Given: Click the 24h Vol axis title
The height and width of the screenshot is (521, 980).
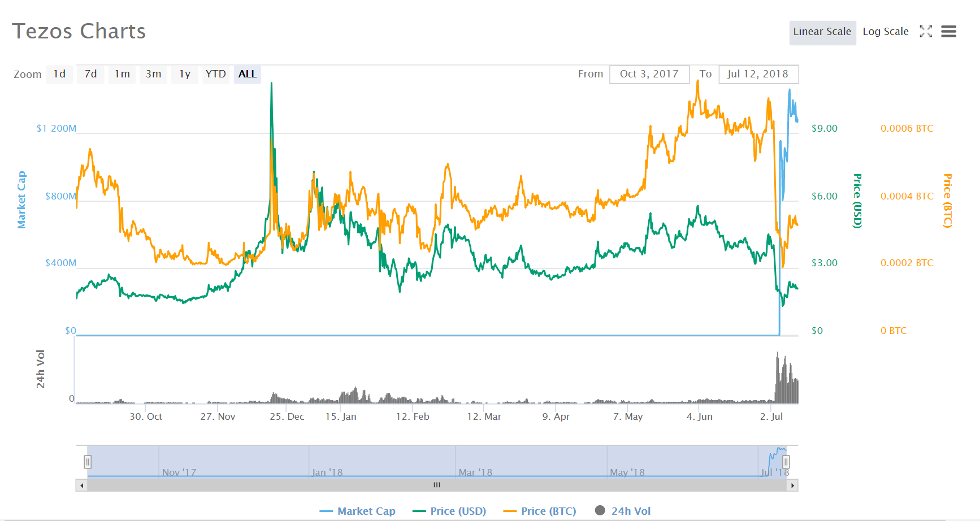Looking at the screenshot, I should [x=40, y=369].
